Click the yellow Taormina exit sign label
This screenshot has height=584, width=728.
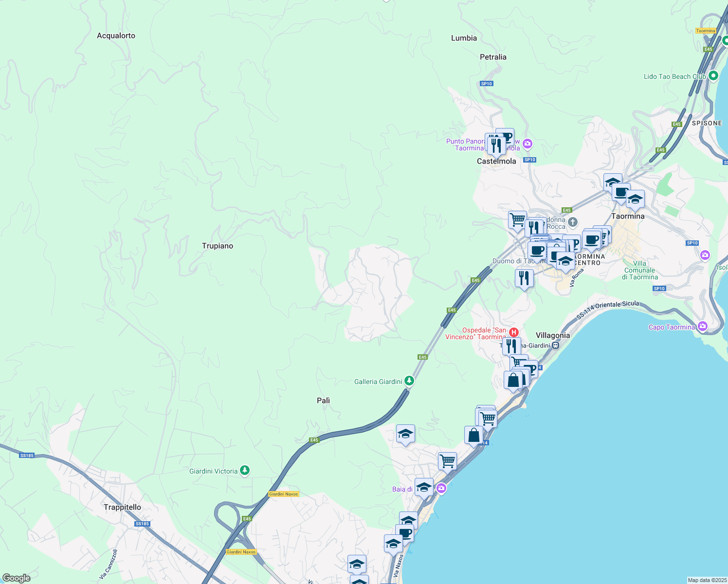706,31
